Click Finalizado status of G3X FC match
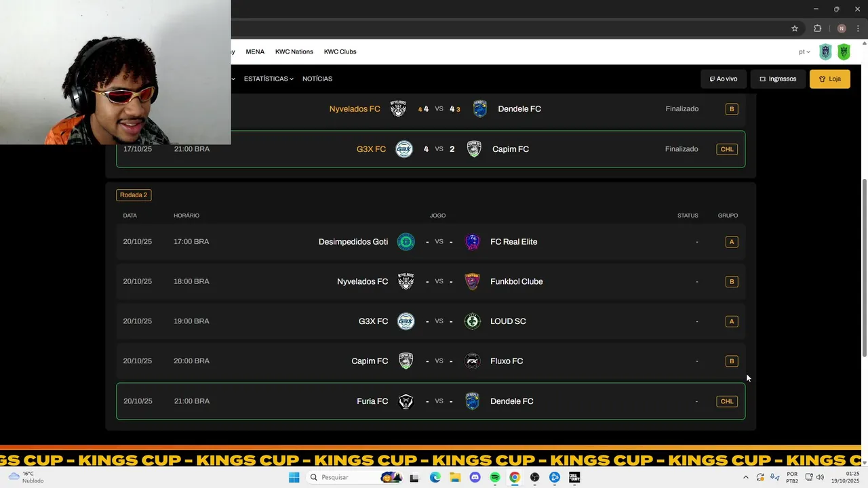Screen dimensions: 868x488 click(682, 149)
